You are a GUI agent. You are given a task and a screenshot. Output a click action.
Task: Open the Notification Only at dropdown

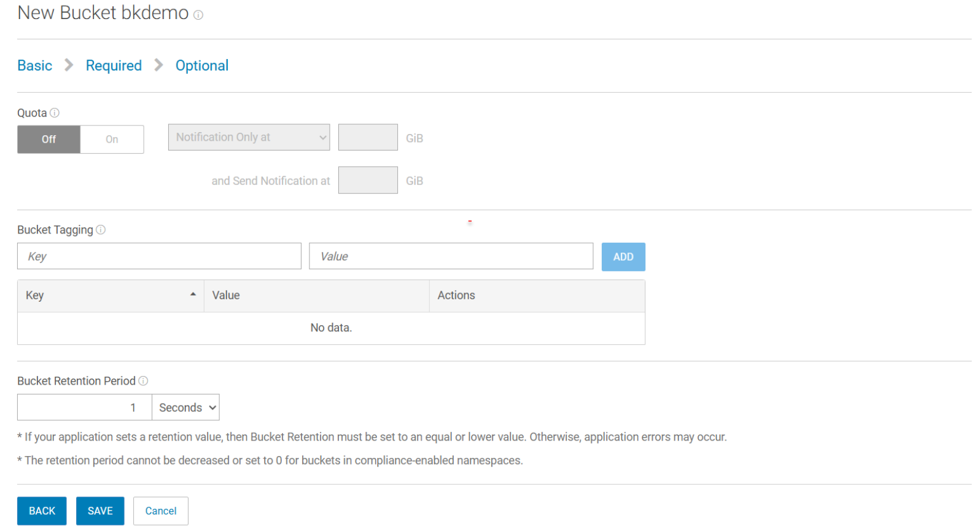pos(249,137)
